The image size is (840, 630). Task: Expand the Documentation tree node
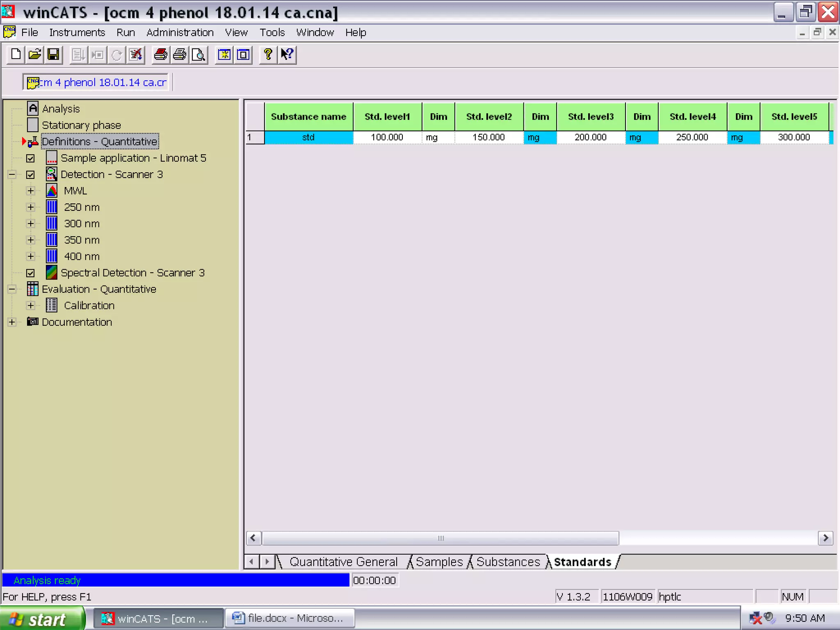tap(11, 322)
